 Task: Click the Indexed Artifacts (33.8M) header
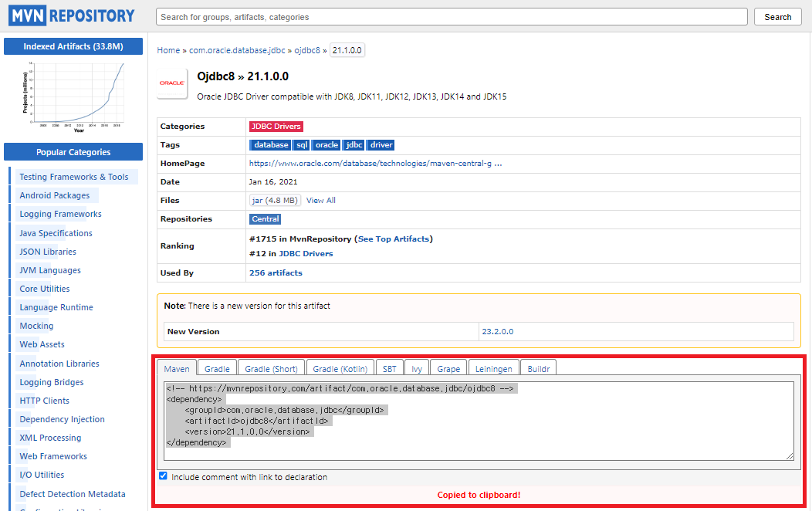pos(73,46)
